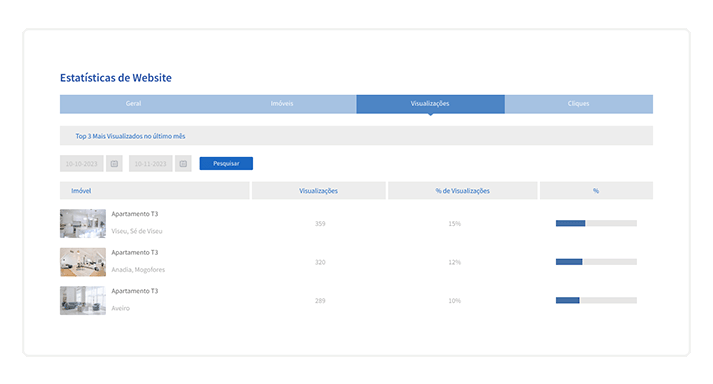Screen dimensions: 713x384
Task: Click the Anadia, Mogofores location text
Action: (138, 270)
